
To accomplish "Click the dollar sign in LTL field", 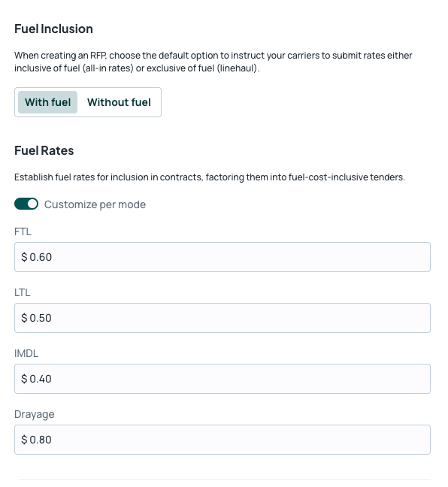I will click(24, 318).
